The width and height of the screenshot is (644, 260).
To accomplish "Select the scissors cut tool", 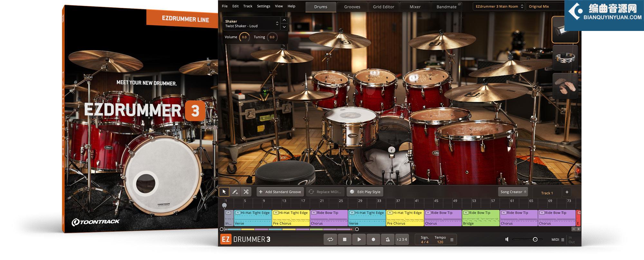I will click(x=246, y=192).
